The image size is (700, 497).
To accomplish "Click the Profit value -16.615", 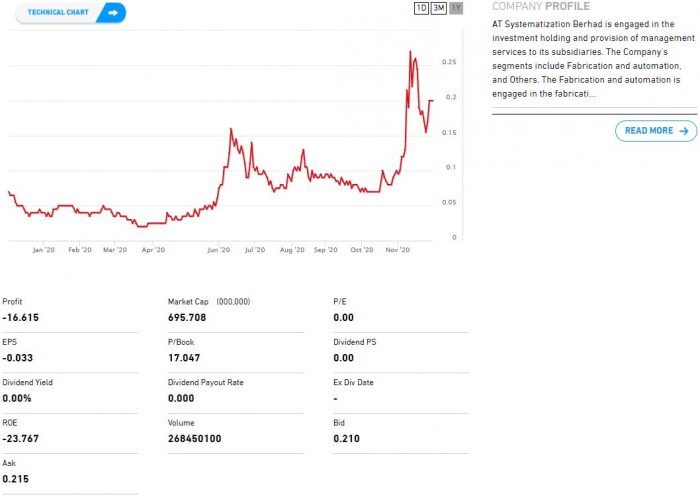I will point(20,317).
